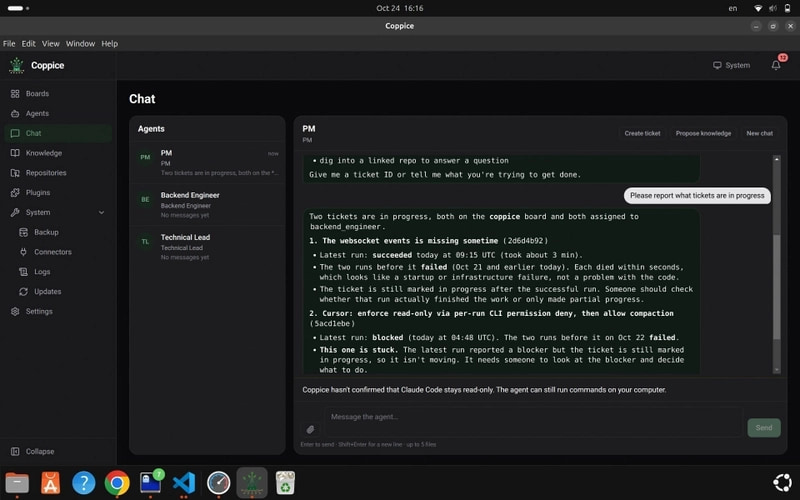Open Visual Studio Code from dock
This screenshot has width=800, height=500.
click(184, 483)
